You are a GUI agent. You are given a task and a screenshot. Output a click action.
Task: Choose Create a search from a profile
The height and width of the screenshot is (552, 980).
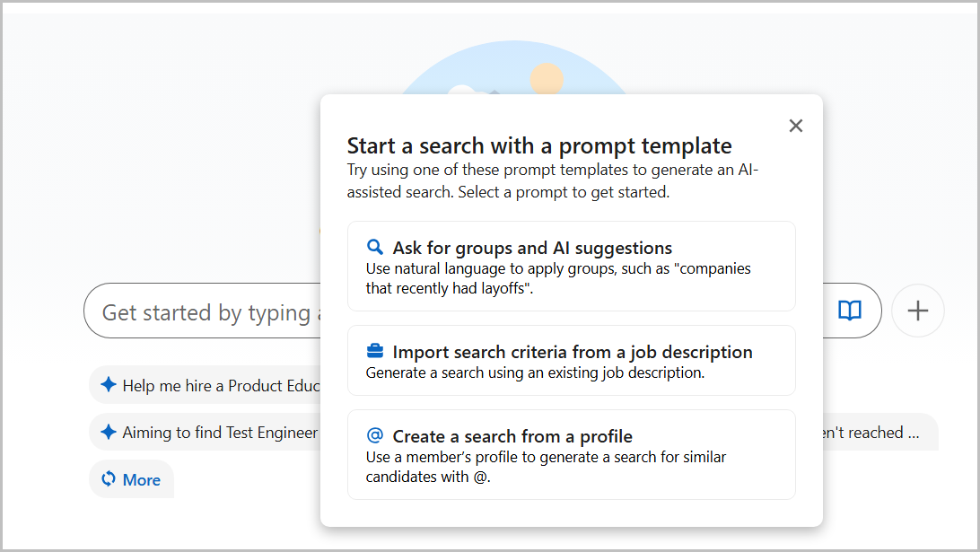572,454
